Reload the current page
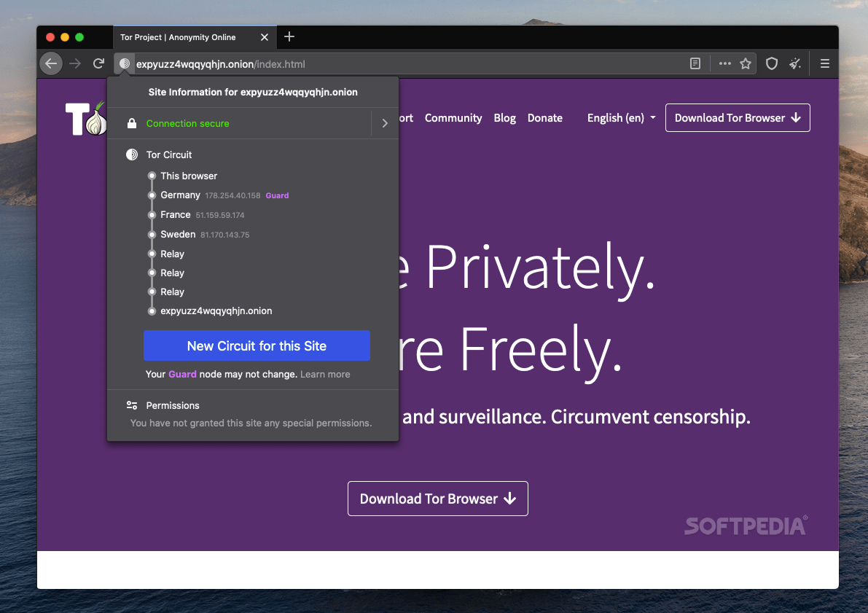Image resolution: width=868 pixels, height=613 pixels. coord(98,63)
